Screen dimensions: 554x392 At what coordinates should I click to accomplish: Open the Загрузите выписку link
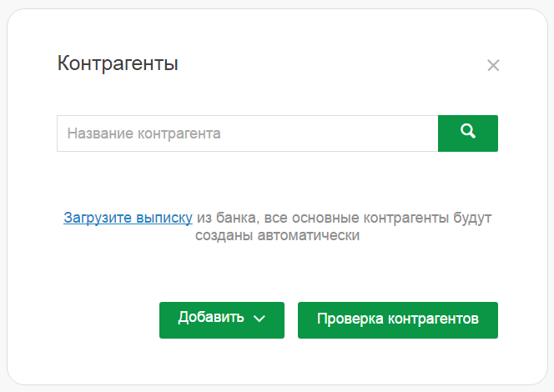point(128,218)
